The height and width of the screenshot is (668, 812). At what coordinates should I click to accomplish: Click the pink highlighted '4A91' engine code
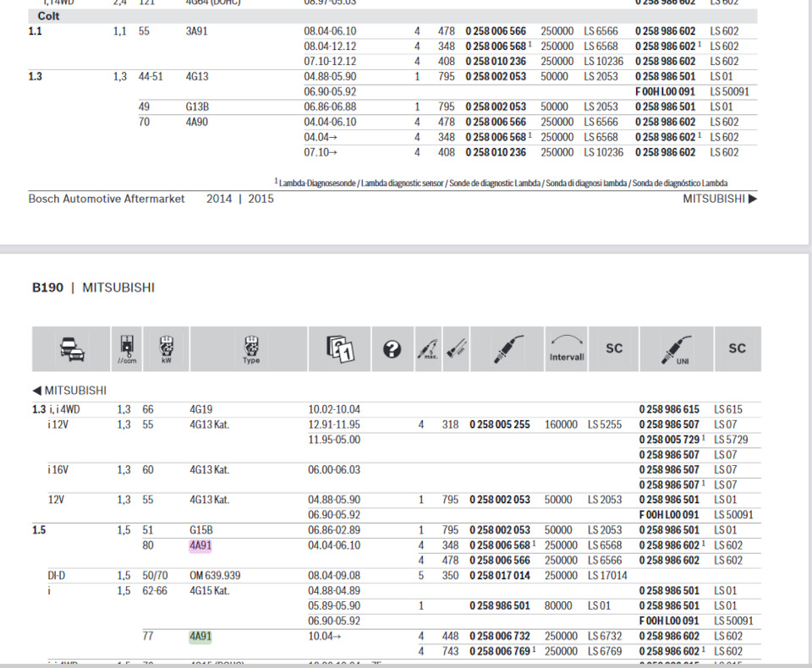click(x=200, y=545)
